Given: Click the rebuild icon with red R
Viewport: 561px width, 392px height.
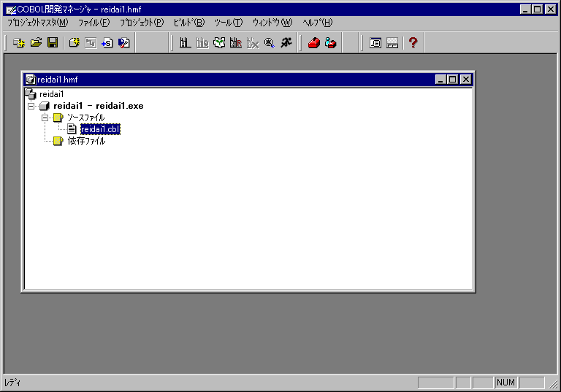Looking at the screenshot, I should (x=236, y=43).
